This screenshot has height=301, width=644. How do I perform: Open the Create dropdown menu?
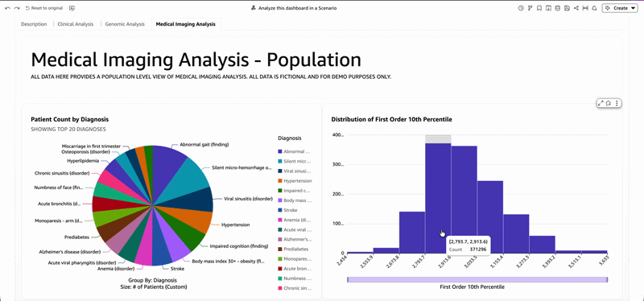point(620,8)
